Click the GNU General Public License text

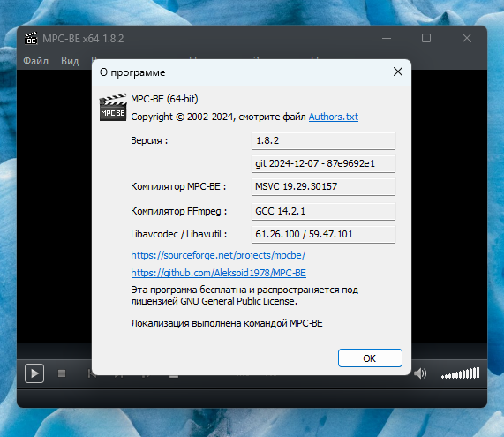pyautogui.click(x=238, y=301)
